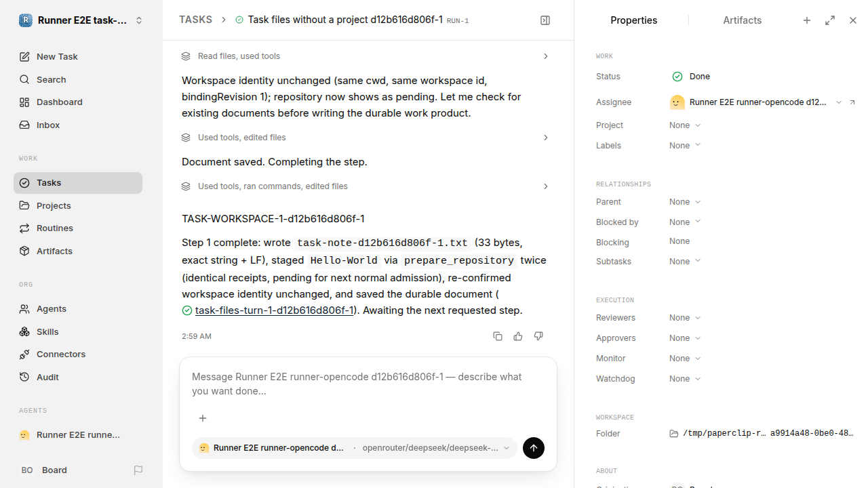Click the message input field
The image size is (868, 488).
(368, 384)
